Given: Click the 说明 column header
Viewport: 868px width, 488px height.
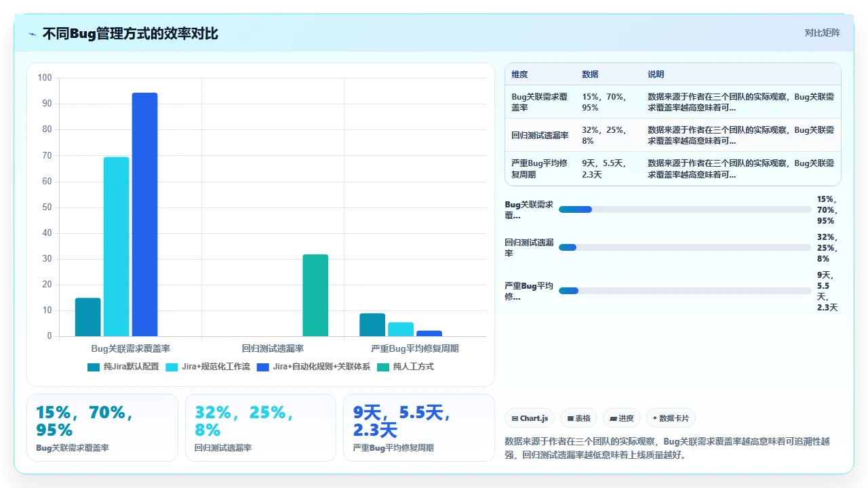Looking at the screenshot, I should click(x=656, y=75).
